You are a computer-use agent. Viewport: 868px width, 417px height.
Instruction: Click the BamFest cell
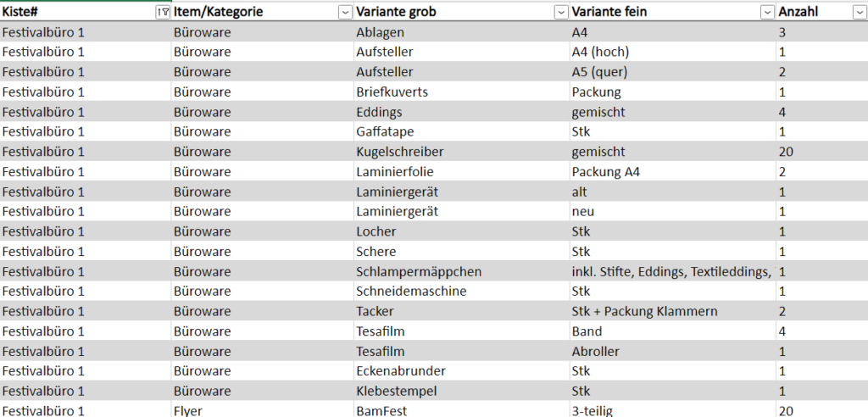coord(461,410)
